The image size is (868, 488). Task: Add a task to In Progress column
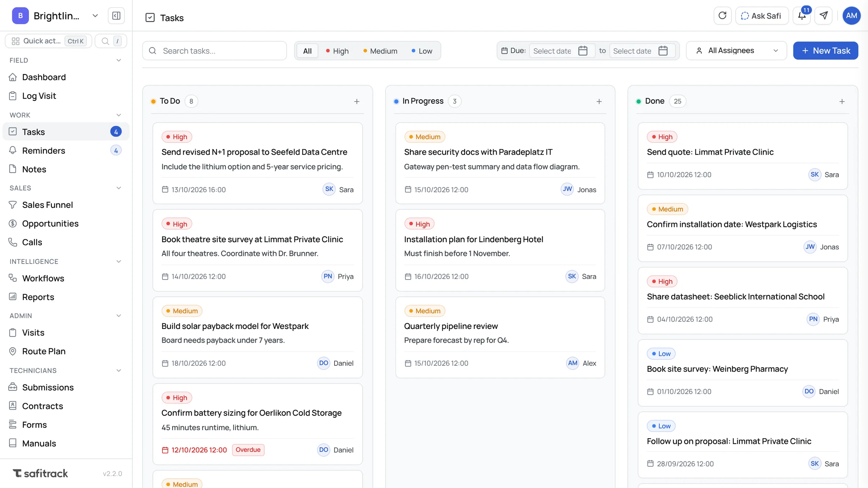599,102
